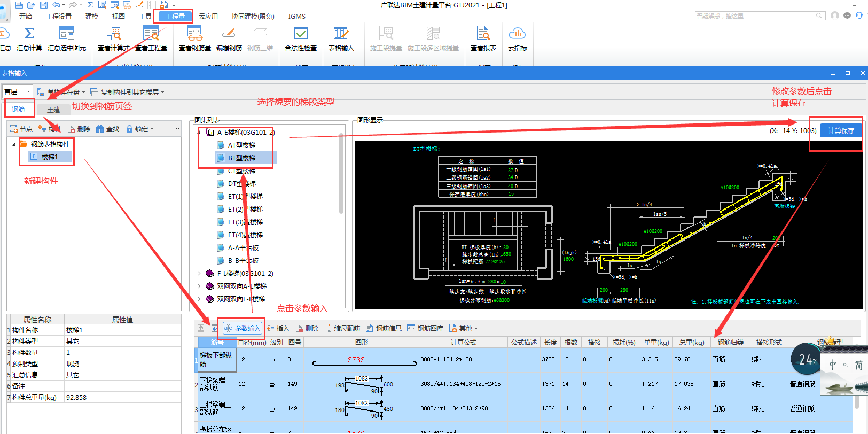The height and width of the screenshot is (434, 868).
Task: Select A-A平台板 in atlas list
Action: point(243,247)
